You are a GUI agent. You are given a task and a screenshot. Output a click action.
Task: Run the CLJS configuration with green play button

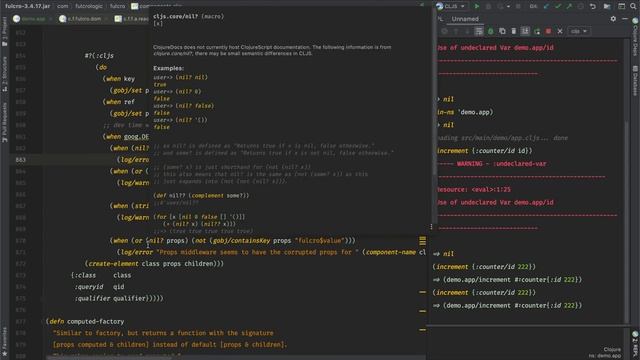pyautogui.click(x=476, y=6)
